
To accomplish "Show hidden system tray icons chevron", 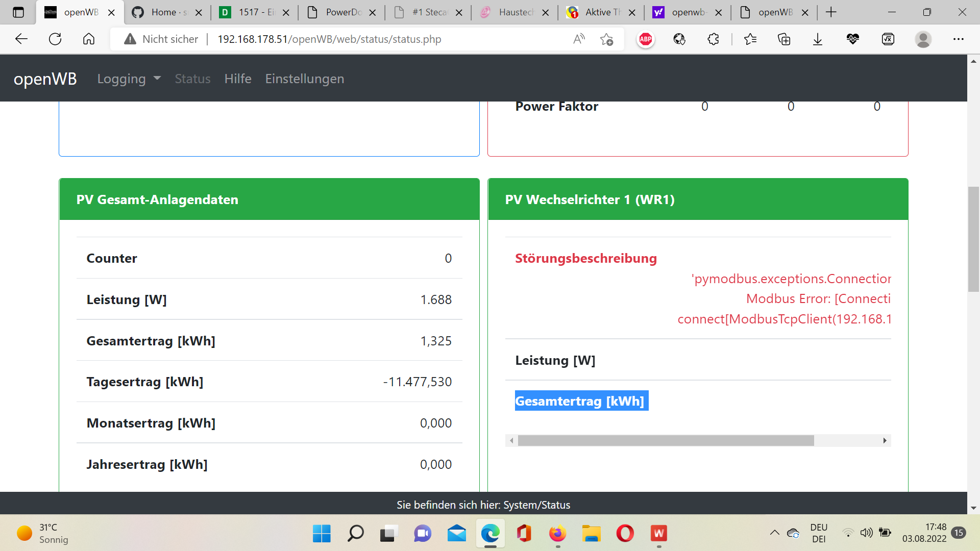I will coord(774,533).
